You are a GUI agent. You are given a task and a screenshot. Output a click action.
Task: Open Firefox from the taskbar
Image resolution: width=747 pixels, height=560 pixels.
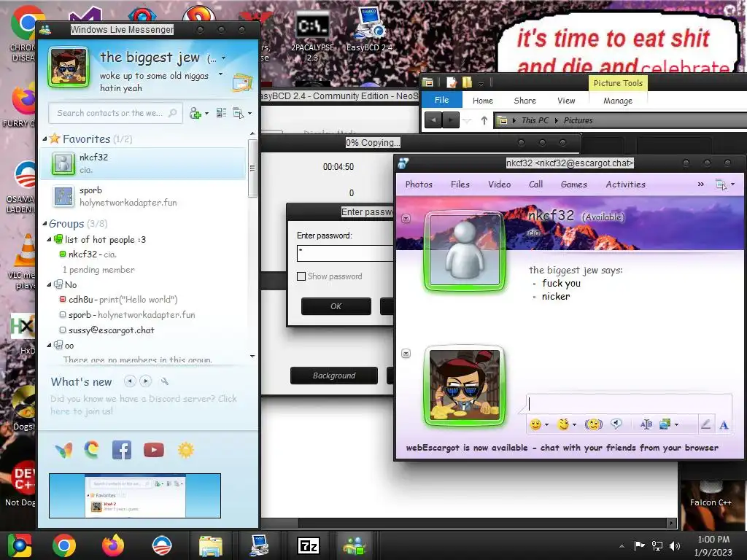112,545
